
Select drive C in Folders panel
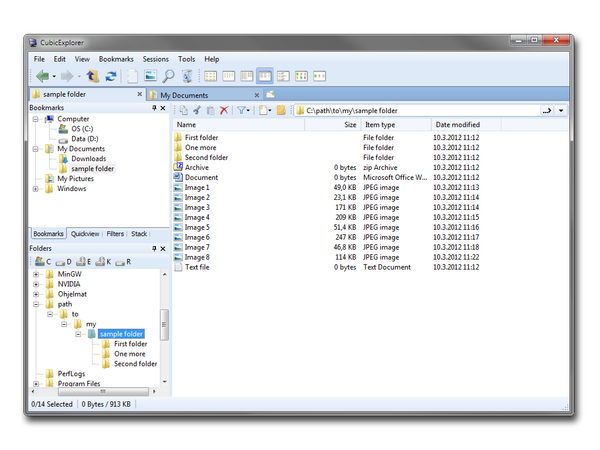(x=43, y=262)
